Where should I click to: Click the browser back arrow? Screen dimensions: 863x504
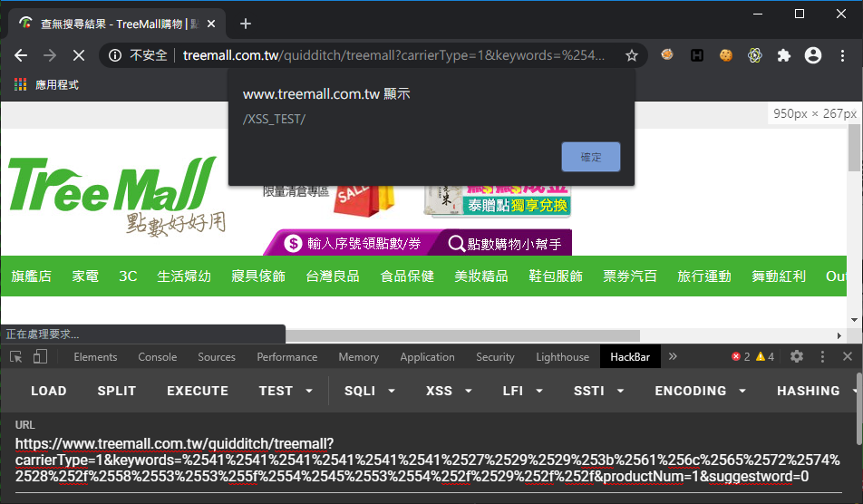(21, 55)
